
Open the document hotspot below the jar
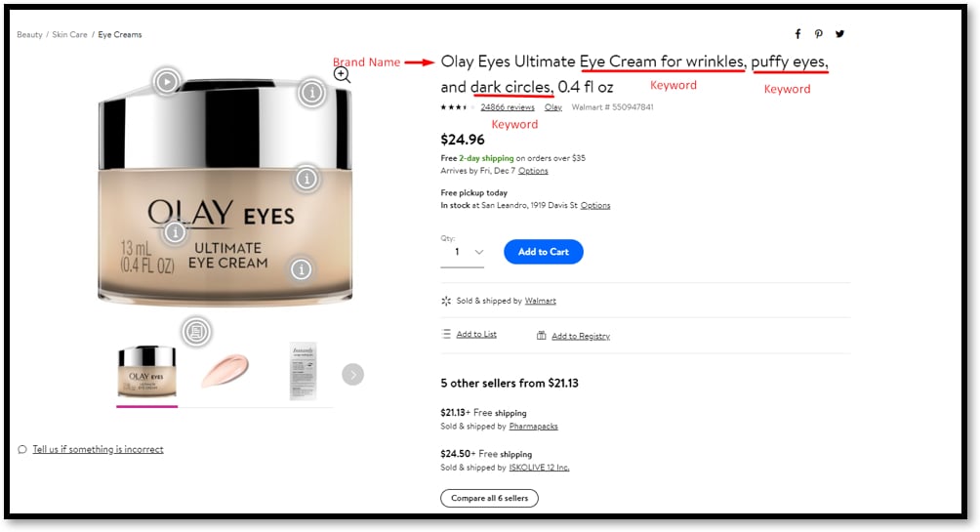click(196, 331)
